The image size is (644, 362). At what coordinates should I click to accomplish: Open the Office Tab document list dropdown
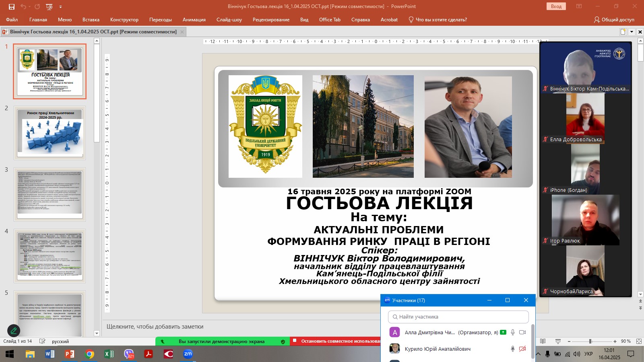coord(632,32)
